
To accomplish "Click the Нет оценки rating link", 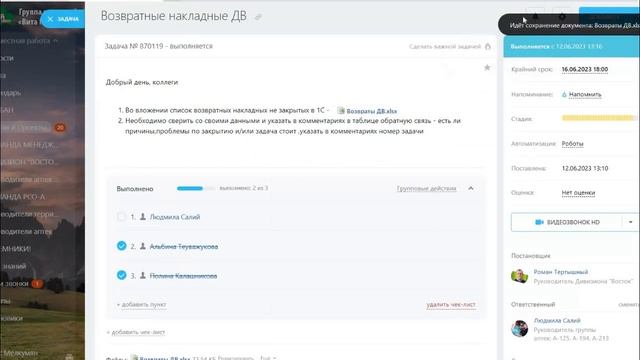I will click(578, 193).
